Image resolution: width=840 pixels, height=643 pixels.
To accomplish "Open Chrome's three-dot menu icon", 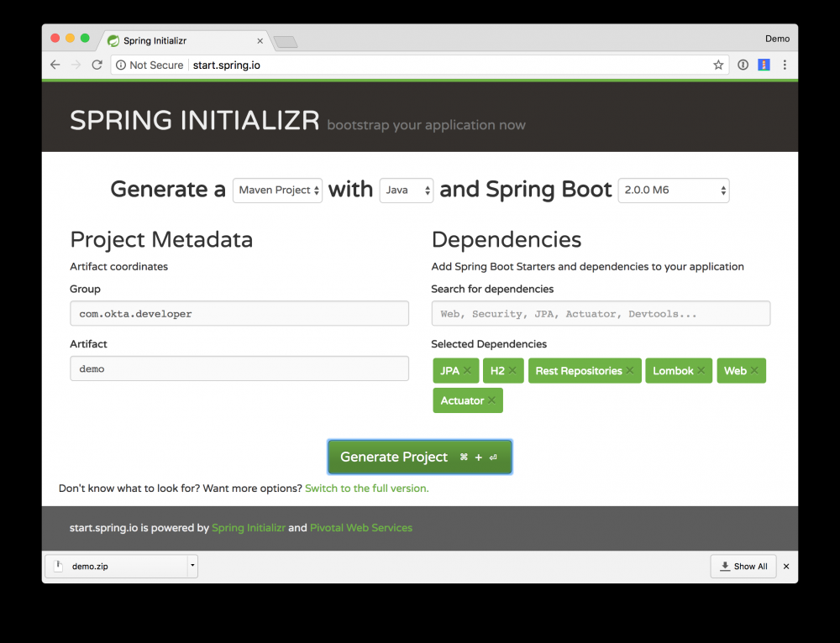I will [785, 64].
